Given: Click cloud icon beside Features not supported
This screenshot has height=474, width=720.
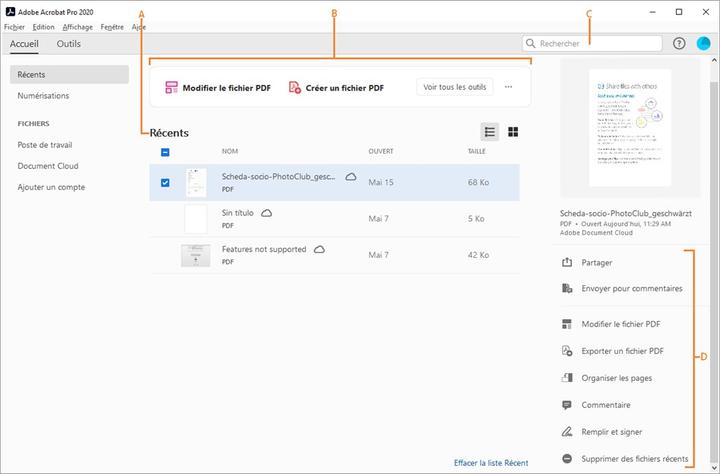Looking at the screenshot, I should [319, 249].
